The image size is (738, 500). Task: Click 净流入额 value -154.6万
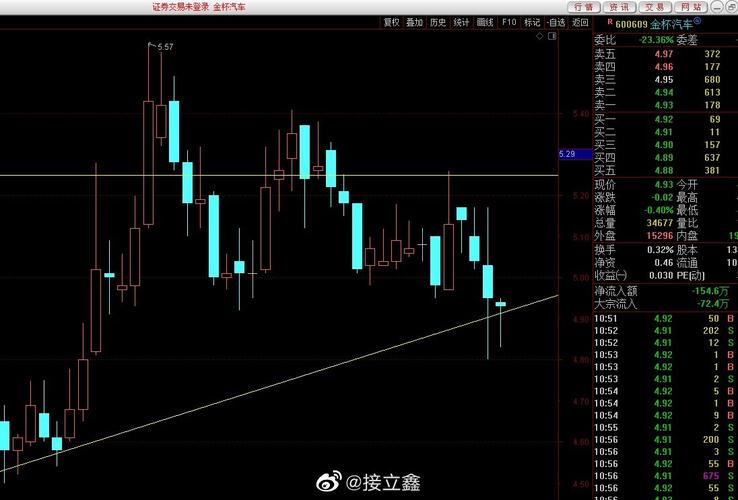pos(710,291)
